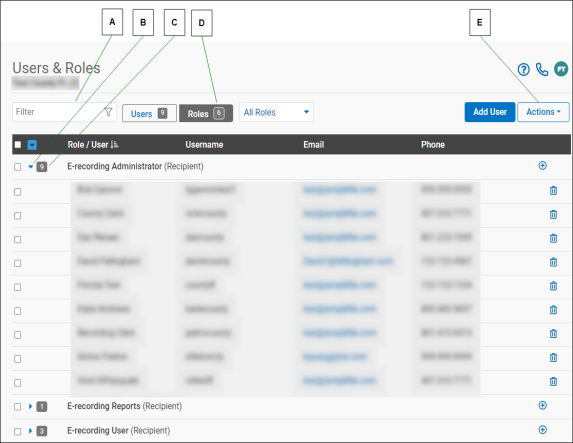The width and height of the screenshot is (573, 443).
Task: Add user to E-recording Reports with plus icon
Action: (543, 405)
